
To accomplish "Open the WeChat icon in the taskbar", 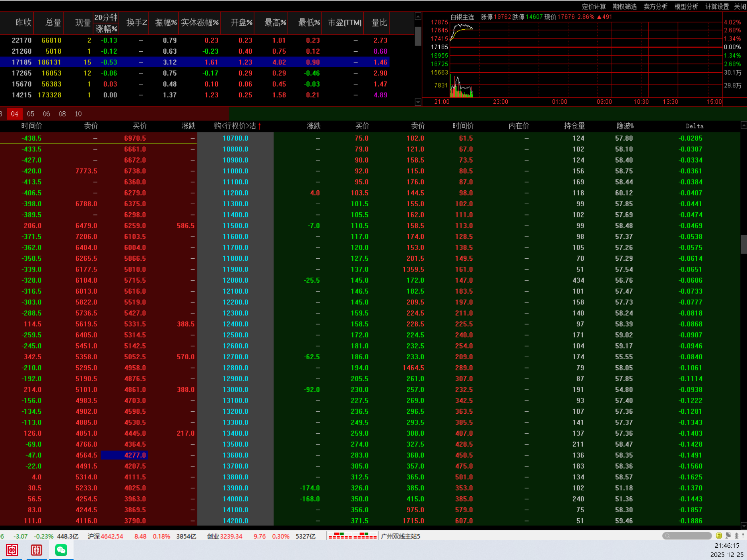I will tap(61, 550).
